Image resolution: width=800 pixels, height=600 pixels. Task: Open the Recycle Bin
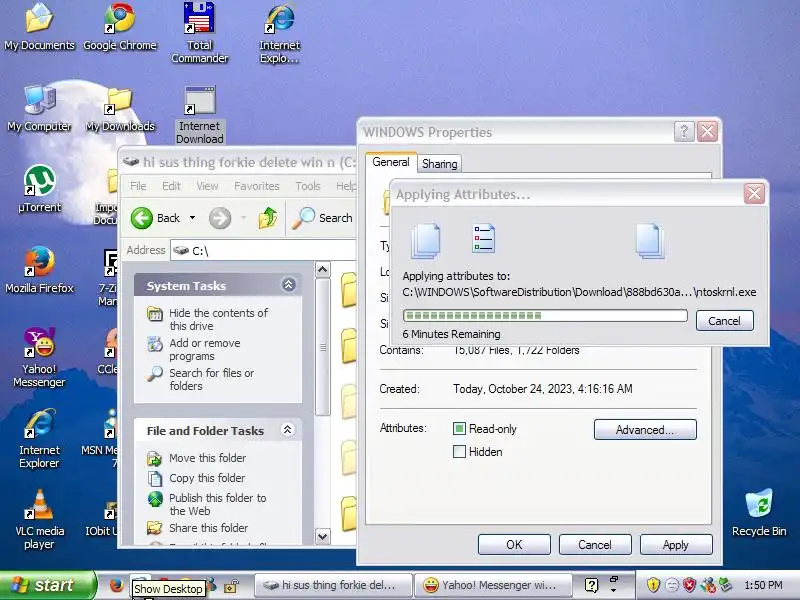(759, 513)
